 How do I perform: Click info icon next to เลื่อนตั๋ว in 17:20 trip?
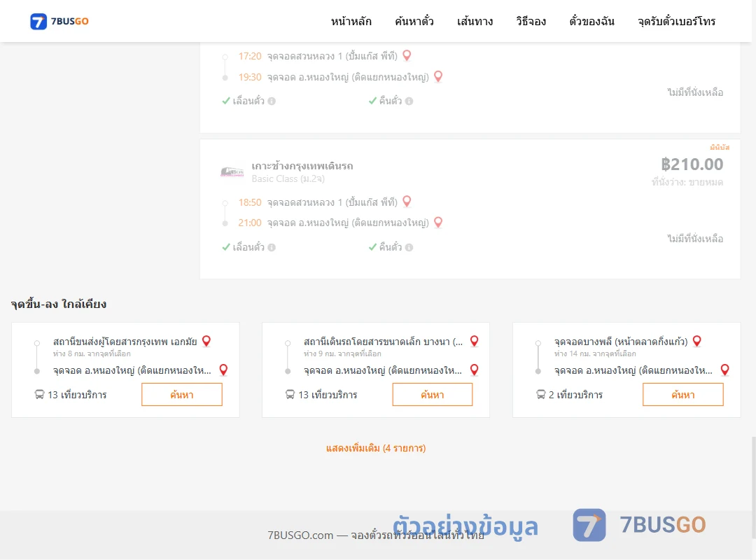point(272,101)
